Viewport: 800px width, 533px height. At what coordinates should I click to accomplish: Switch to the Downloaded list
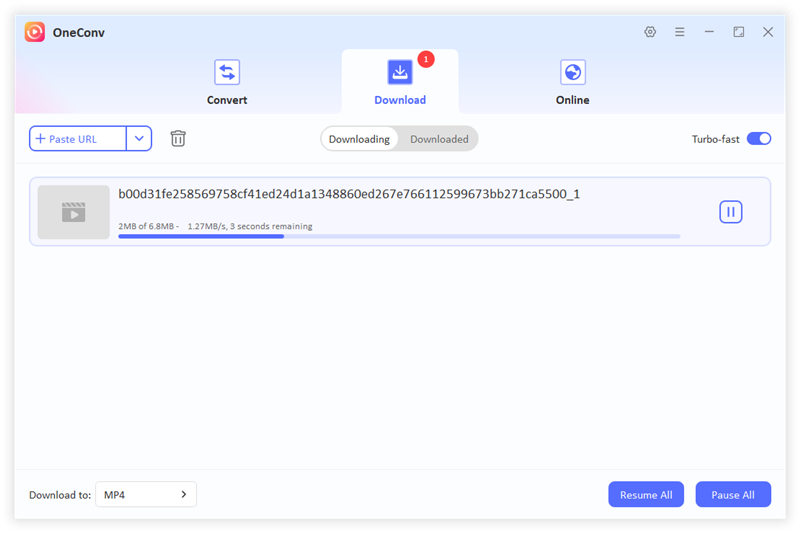click(439, 139)
